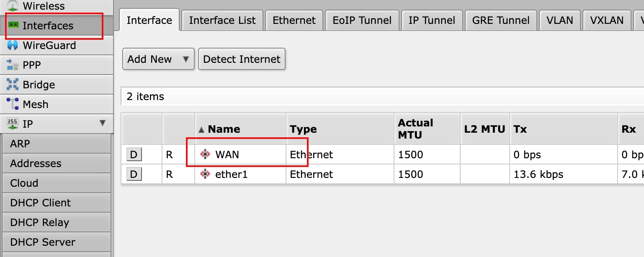The height and width of the screenshot is (257, 644).
Task: Select the VLAN tab
Action: (x=560, y=20)
